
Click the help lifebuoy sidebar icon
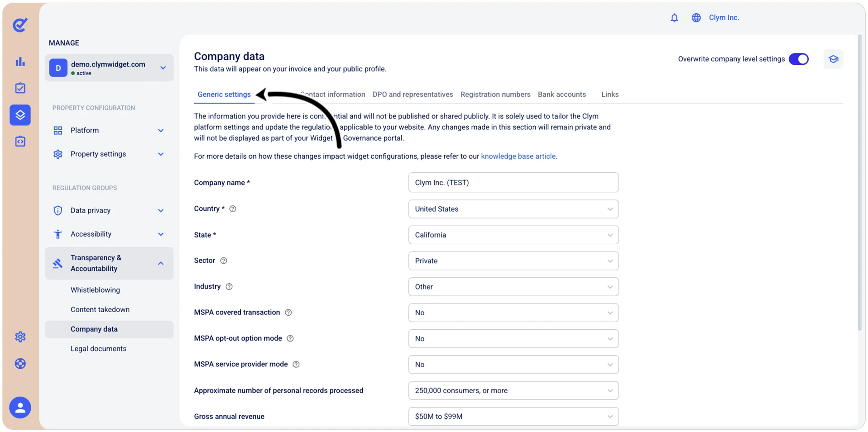pyautogui.click(x=20, y=364)
